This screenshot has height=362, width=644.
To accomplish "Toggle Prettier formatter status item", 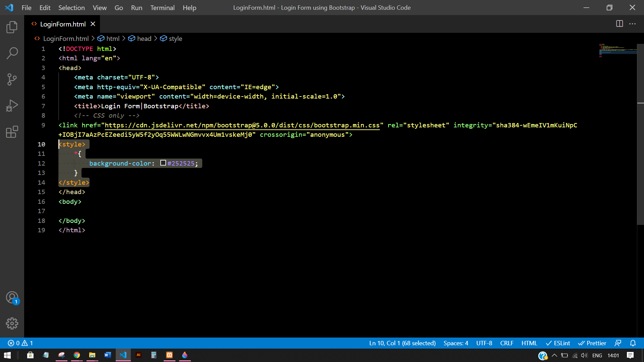I will pos(592,343).
